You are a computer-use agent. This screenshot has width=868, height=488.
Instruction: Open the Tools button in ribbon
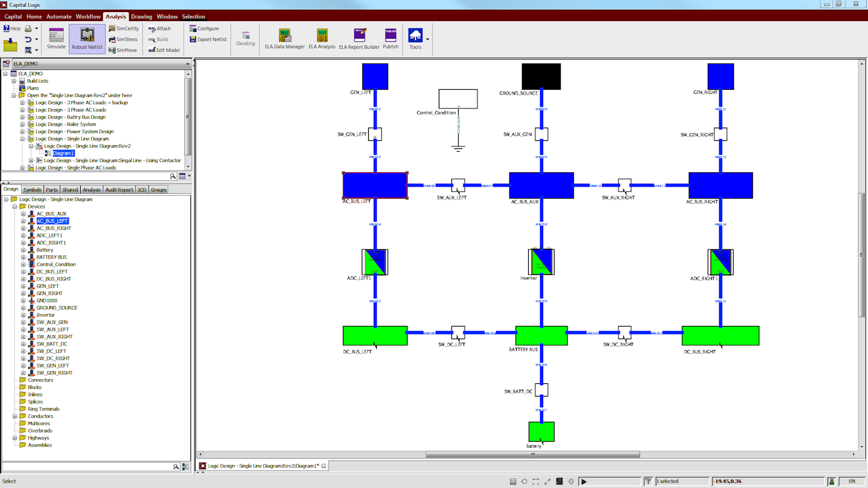click(x=416, y=35)
